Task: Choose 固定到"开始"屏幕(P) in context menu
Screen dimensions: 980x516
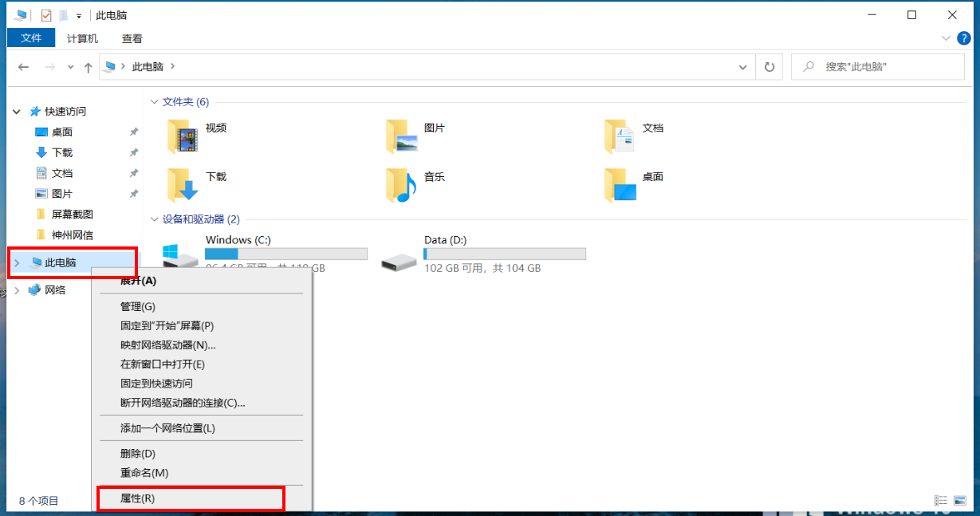Action: pos(202,325)
